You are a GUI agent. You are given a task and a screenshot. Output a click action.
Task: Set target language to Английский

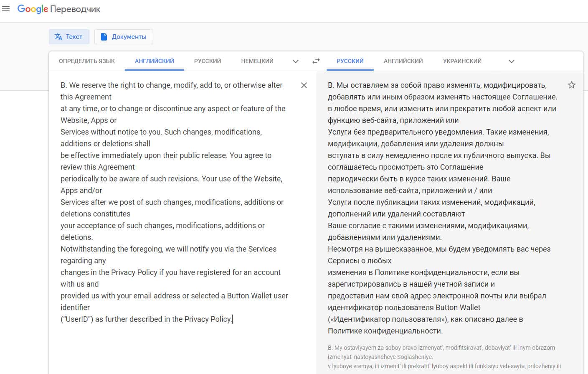click(403, 61)
